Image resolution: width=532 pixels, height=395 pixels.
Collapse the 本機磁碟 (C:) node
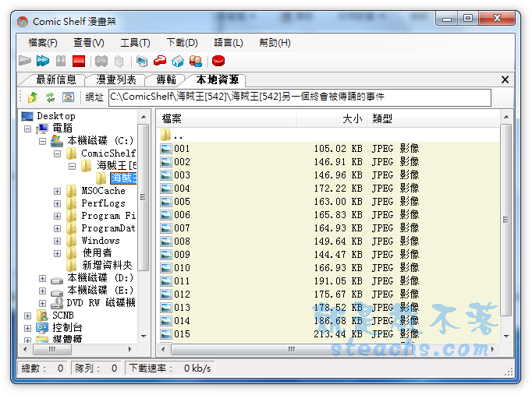(42, 141)
